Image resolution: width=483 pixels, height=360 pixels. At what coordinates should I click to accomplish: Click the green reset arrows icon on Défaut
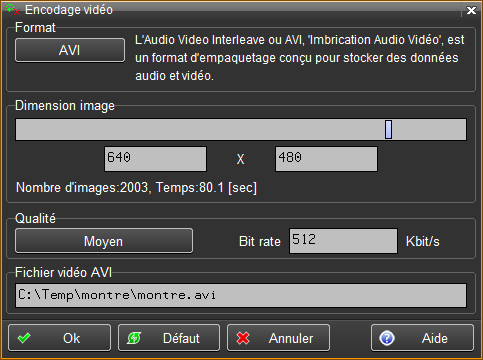pos(134,338)
